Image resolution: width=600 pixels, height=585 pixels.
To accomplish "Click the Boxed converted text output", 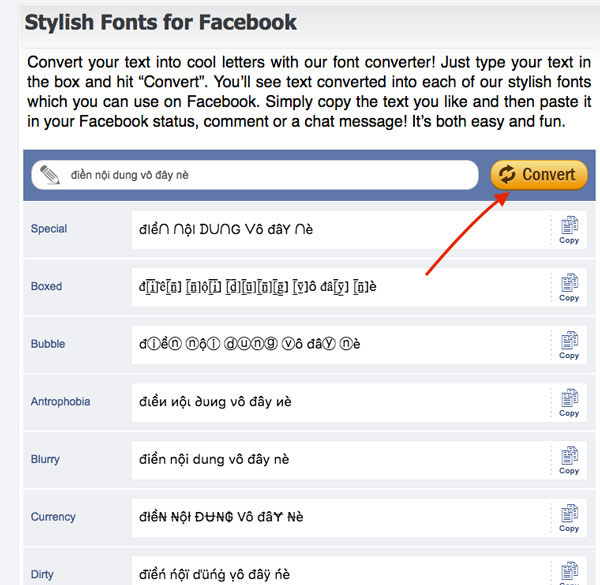I will (258, 287).
